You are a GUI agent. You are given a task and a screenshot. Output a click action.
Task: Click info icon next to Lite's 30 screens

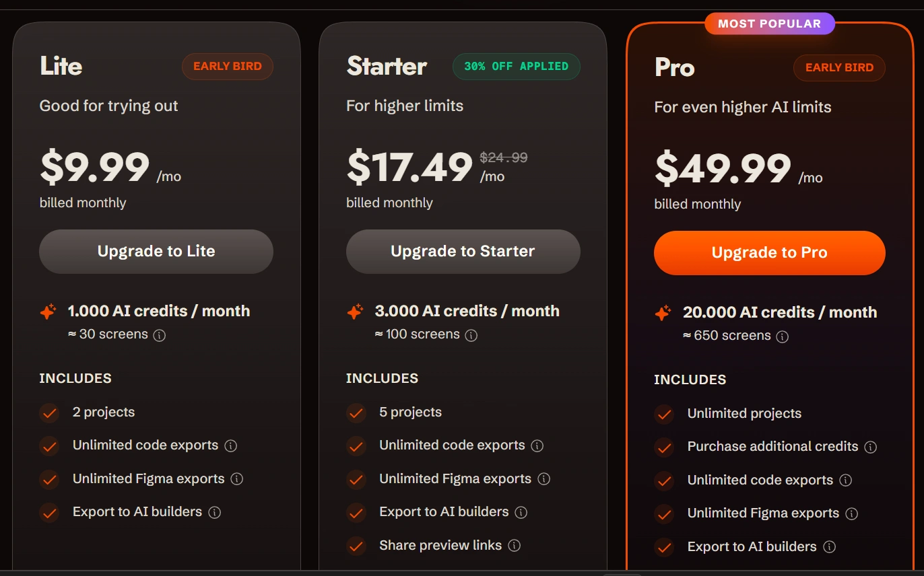pos(160,335)
